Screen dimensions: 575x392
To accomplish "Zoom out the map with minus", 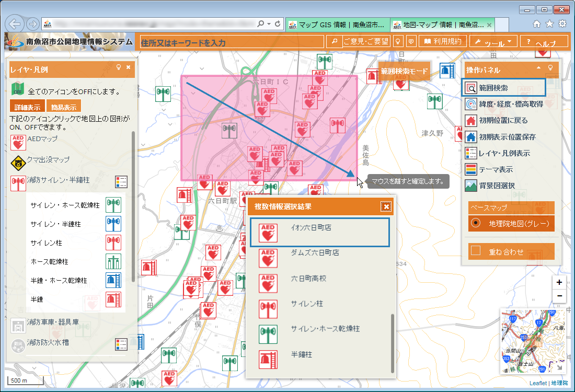I will (x=559, y=296).
